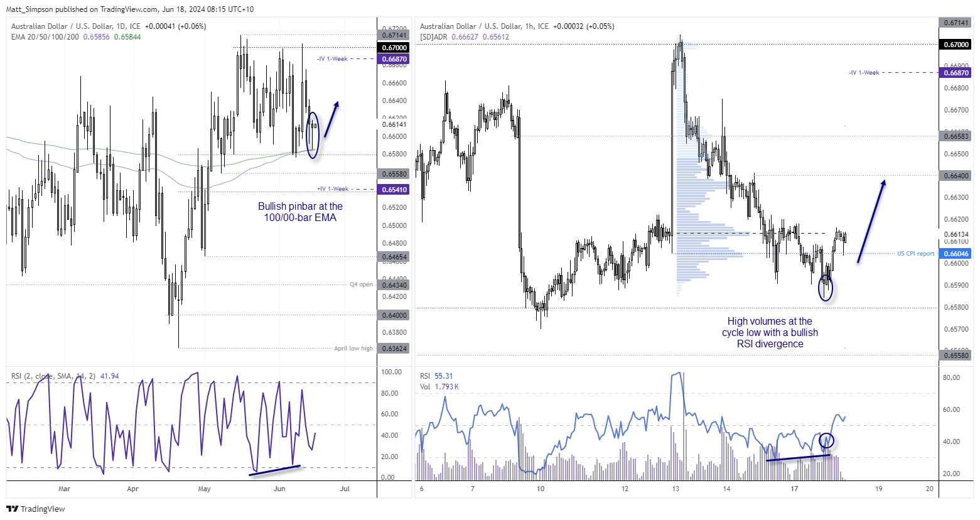The height and width of the screenshot is (520, 980).
Task: Click the daily RSI value 41.94
Action: [110, 376]
